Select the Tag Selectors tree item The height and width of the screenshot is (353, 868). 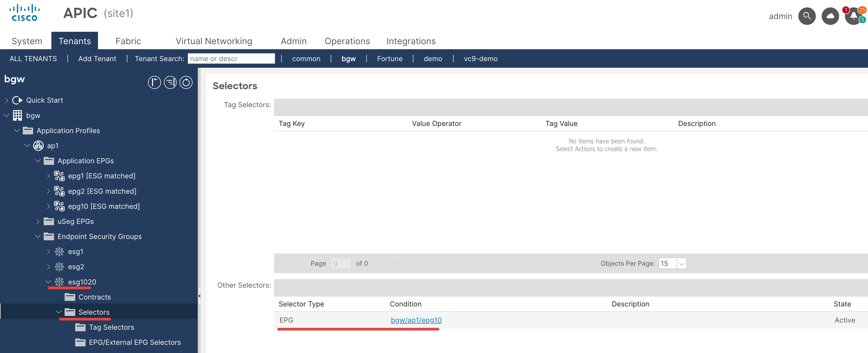pyautogui.click(x=111, y=327)
